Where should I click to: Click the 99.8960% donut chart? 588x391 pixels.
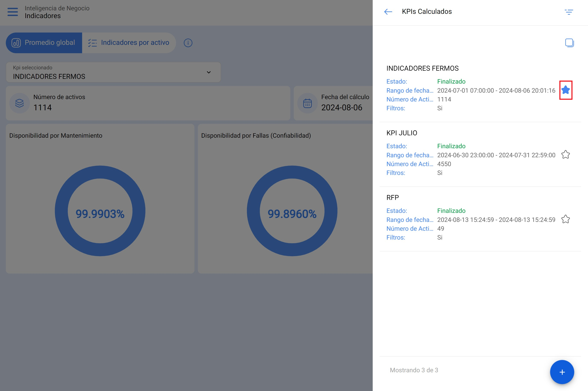coord(292,211)
